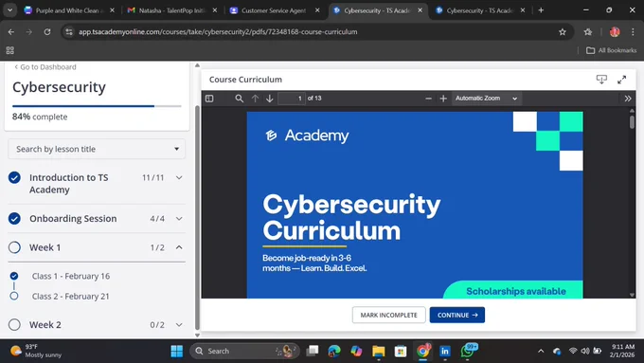Screen dimensions: 644x363
Task: Open Search by lesson title dropdown
Action: pos(97,149)
